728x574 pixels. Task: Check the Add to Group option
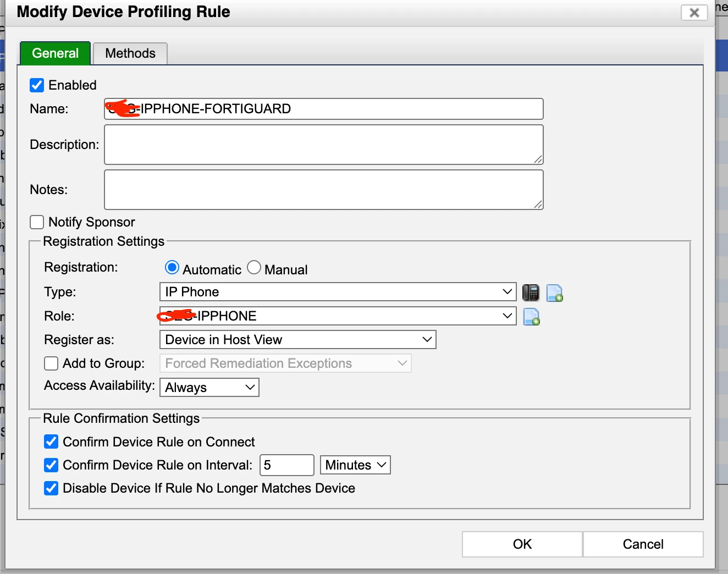tap(51, 363)
